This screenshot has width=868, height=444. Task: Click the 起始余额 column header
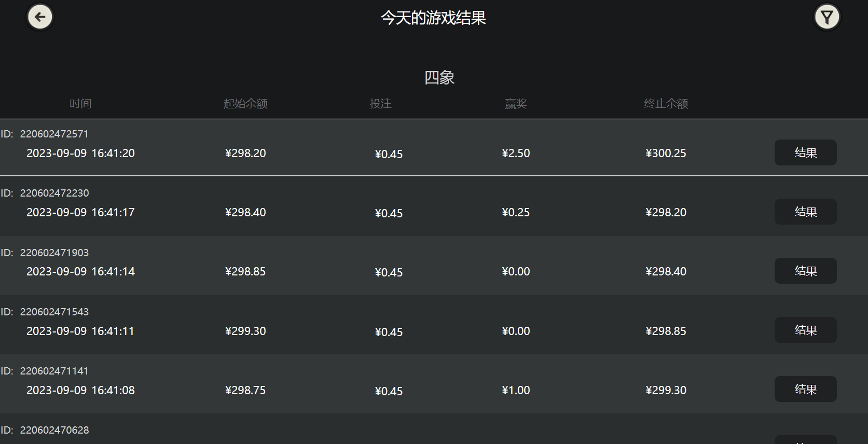[245, 104]
